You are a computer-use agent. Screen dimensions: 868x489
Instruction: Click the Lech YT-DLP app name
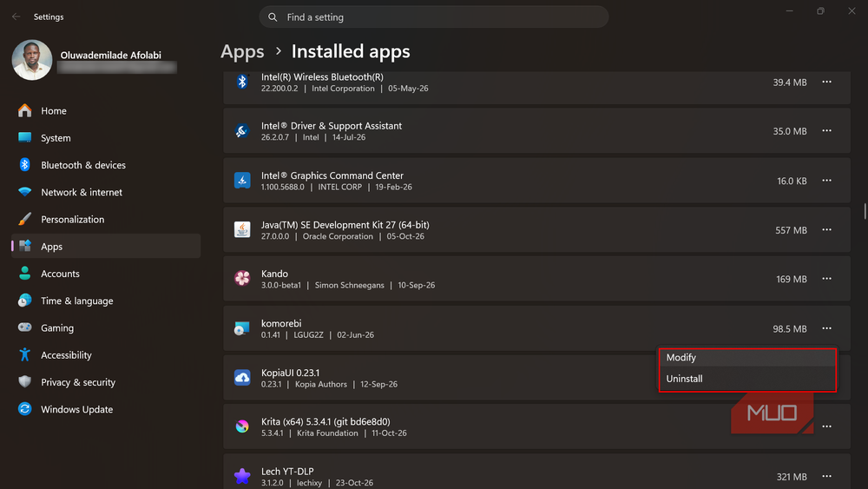(x=287, y=472)
